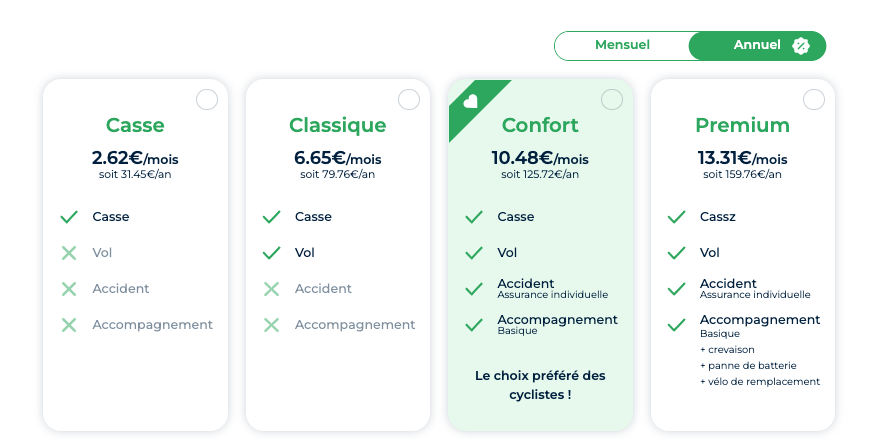This screenshot has width=882, height=444.
Task: Select the Classique plan radio button
Action: [x=409, y=100]
